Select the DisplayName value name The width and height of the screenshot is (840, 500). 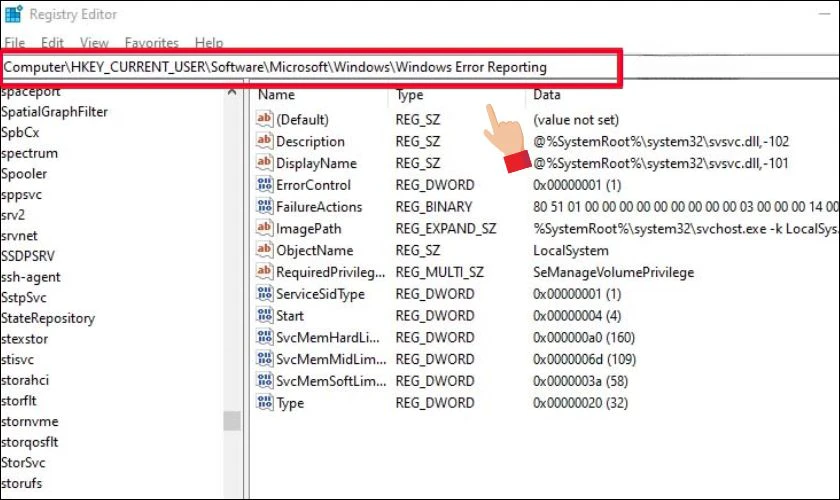coord(316,164)
